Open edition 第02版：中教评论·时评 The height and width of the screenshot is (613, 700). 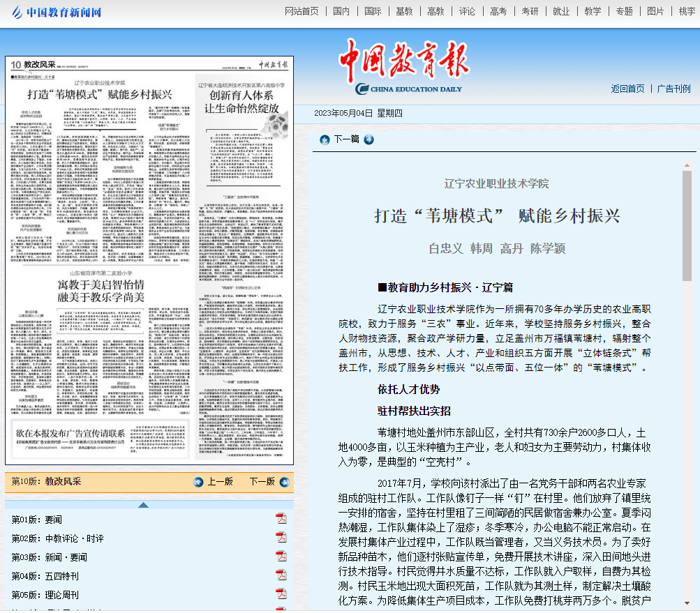pyautogui.click(x=58, y=538)
